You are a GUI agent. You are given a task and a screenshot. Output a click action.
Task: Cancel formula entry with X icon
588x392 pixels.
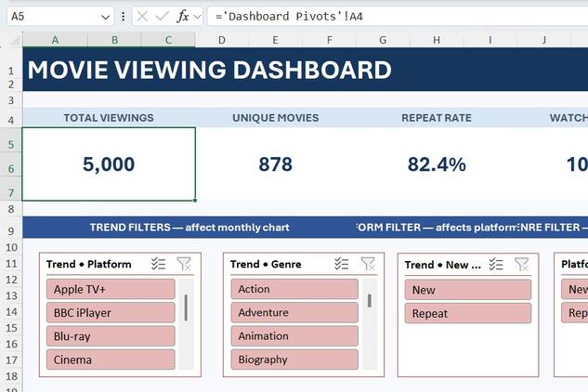point(142,17)
